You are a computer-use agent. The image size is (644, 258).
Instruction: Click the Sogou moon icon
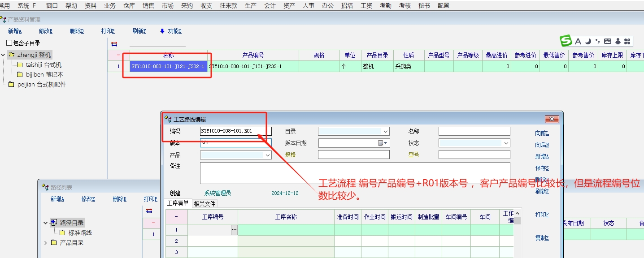(x=587, y=41)
